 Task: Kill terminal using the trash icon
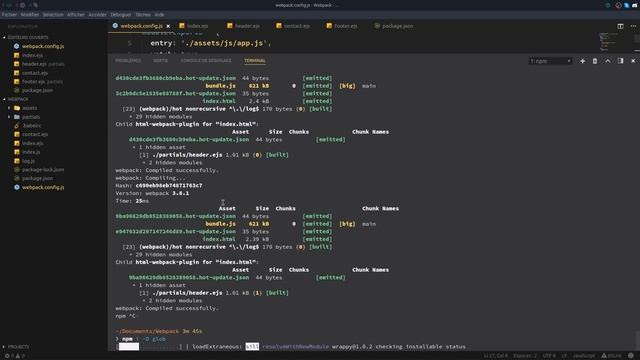point(595,61)
